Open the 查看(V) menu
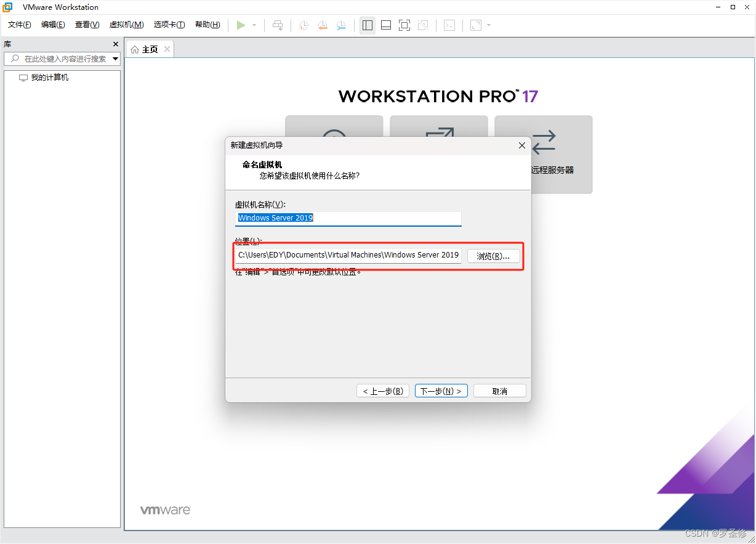Screen dimensions: 756x544 click(87, 25)
